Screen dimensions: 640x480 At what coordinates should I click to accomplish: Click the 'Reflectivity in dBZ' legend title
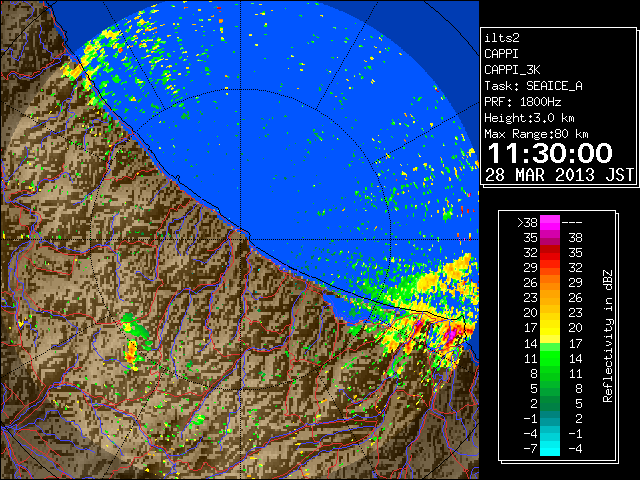(x=608, y=336)
